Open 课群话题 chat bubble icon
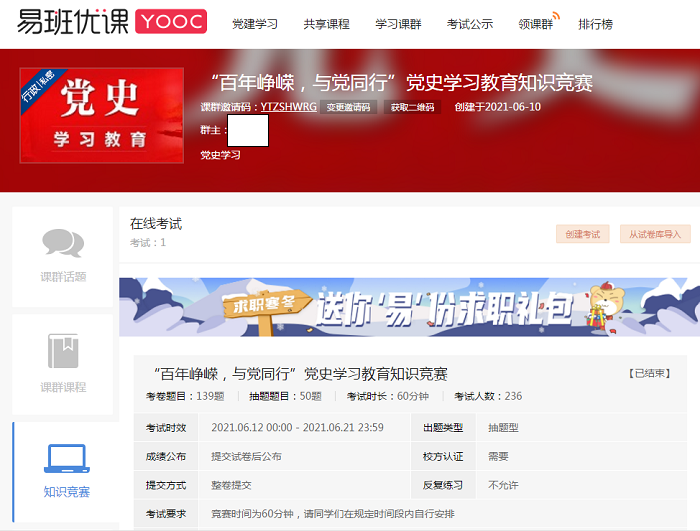Image resolution: width=700 pixels, height=531 pixels. tap(62, 243)
